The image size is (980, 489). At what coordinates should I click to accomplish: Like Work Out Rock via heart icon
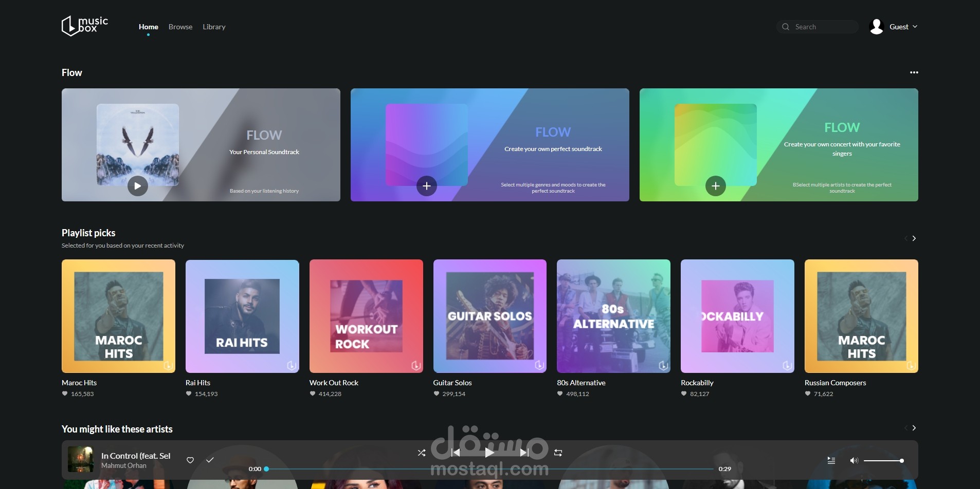[313, 393]
